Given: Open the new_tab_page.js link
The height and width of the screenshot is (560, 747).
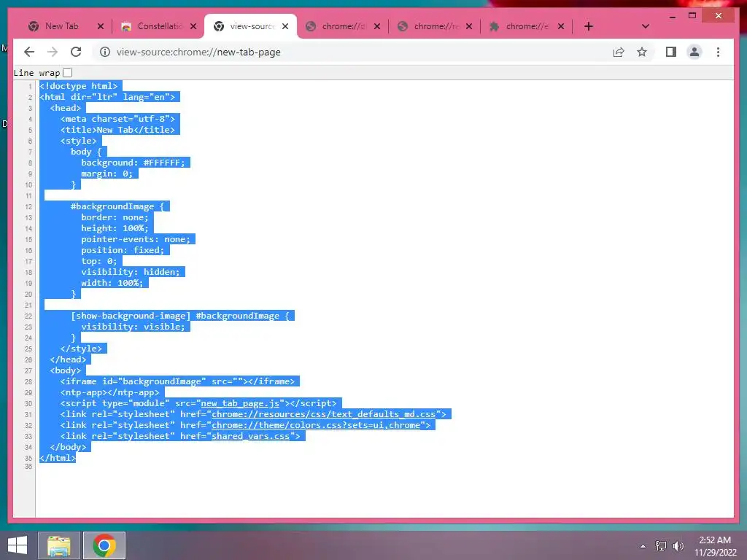Looking at the screenshot, I should (239, 403).
